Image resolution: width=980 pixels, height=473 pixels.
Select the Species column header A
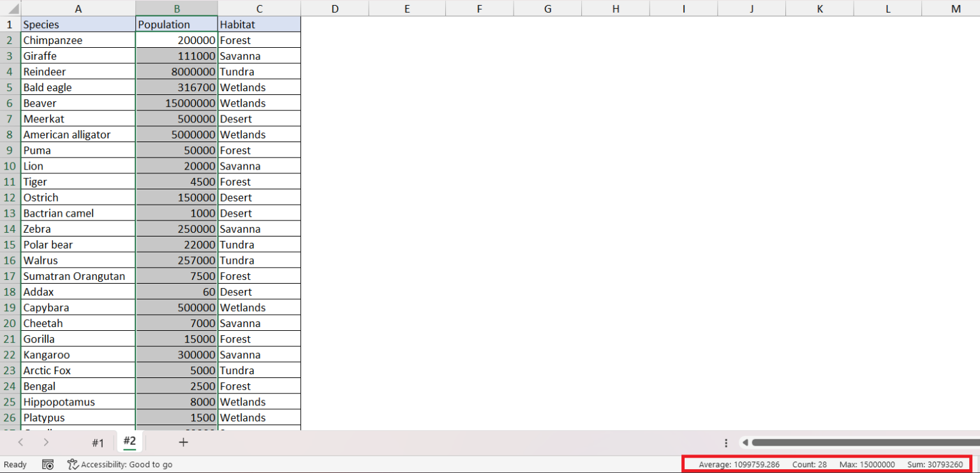78,8
